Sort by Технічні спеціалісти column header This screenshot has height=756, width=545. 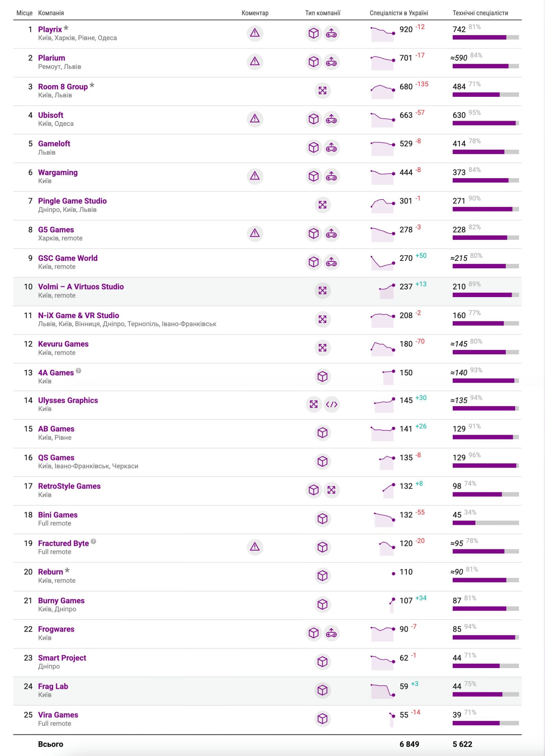tap(480, 13)
